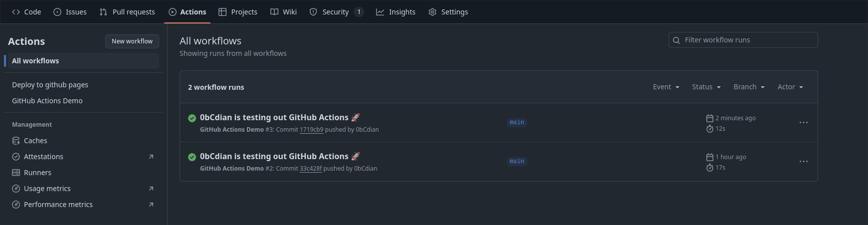
Task: Open commit 1719cb9 link
Action: 311,130
